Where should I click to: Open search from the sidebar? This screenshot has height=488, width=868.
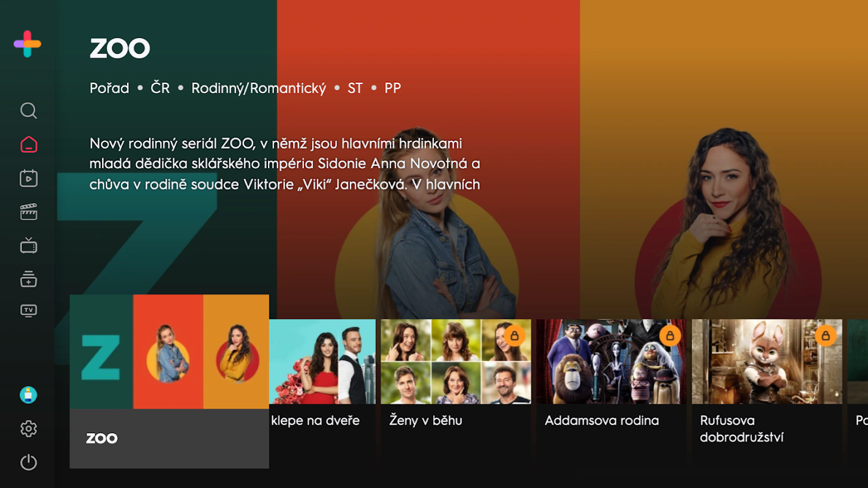click(29, 110)
